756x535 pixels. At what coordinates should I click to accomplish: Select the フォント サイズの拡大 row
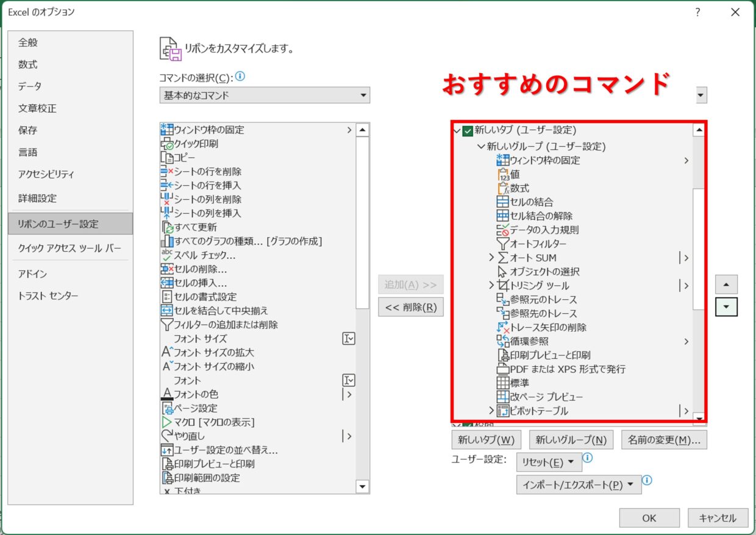click(x=258, y=352)
